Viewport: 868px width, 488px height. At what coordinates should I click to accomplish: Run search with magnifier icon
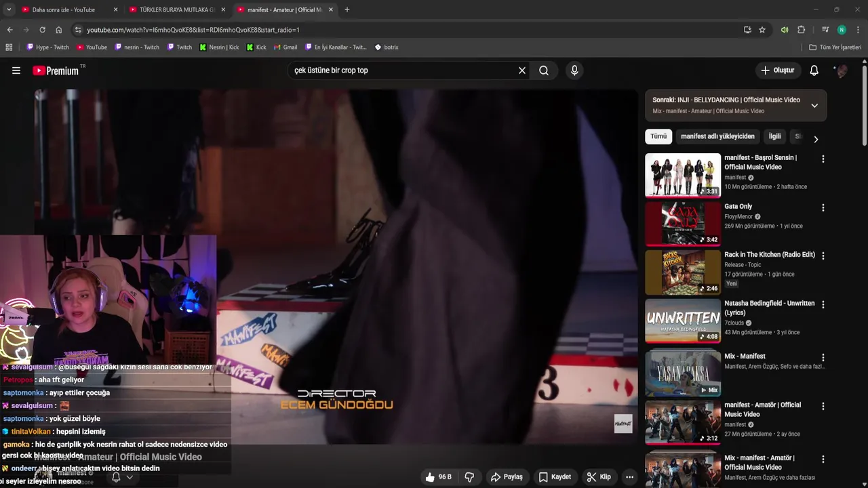pos(544,70)
